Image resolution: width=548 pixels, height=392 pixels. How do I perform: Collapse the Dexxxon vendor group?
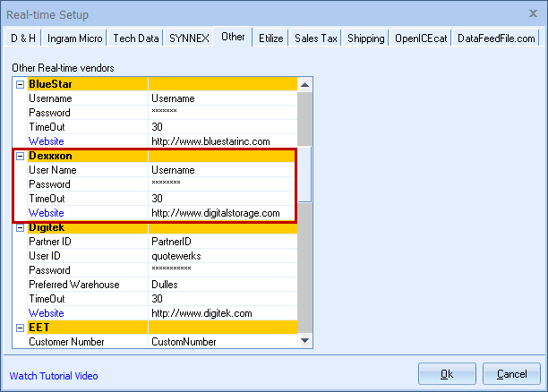coord(21,156)
